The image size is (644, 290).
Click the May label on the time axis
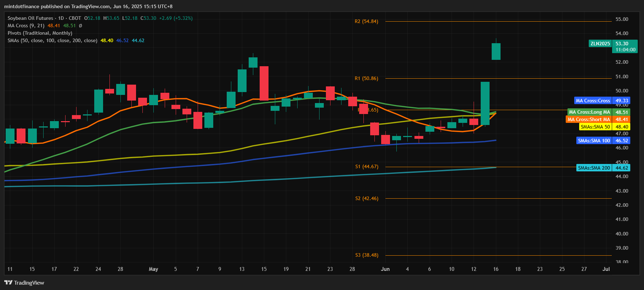point(153,269)
